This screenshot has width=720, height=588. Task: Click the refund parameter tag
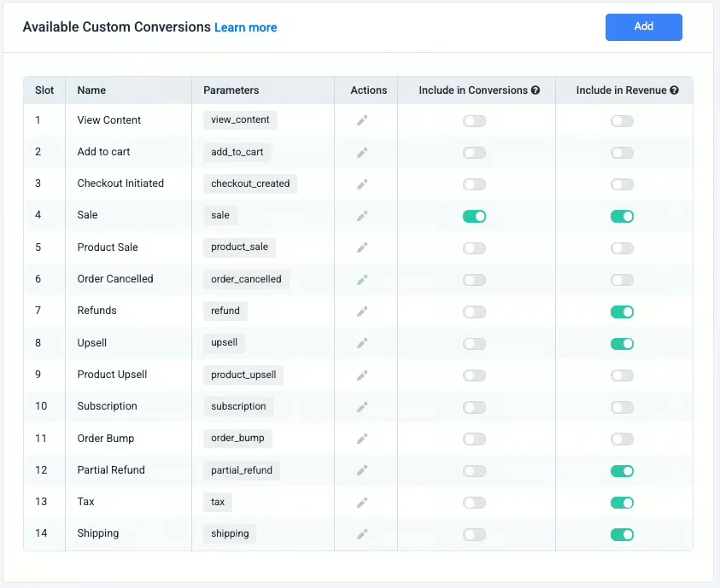[225, 311]
